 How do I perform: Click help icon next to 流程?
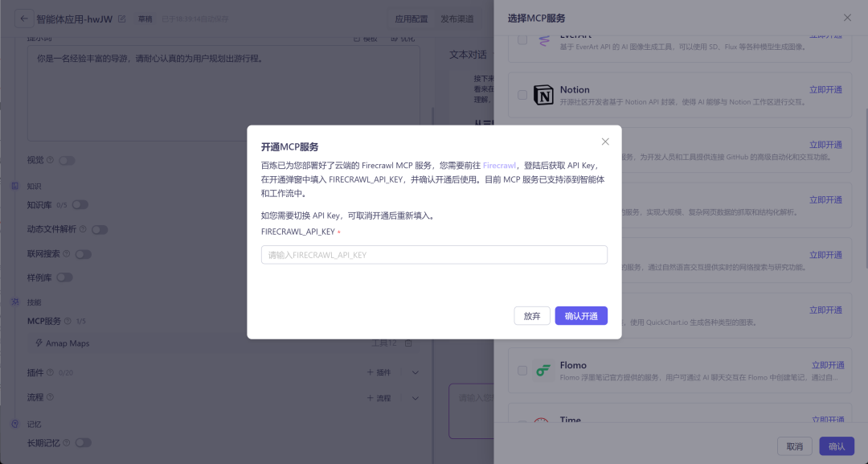[51, 396]
